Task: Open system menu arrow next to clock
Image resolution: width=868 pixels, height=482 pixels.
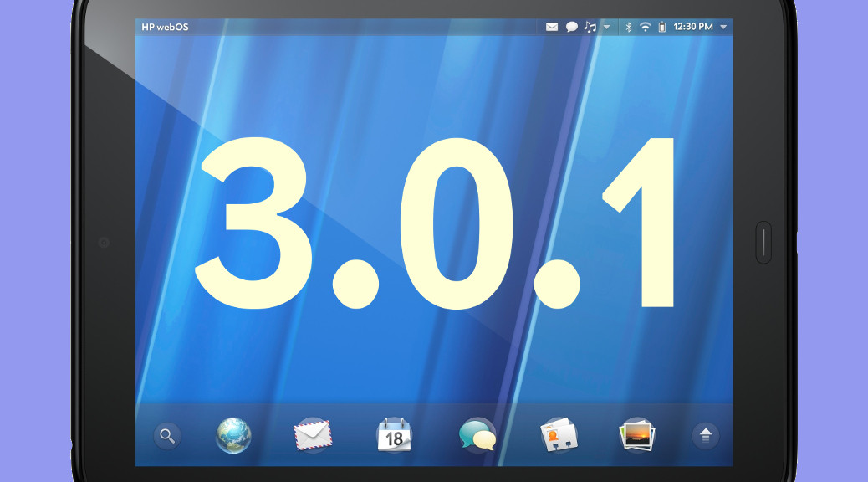Action: coord(723,27)
